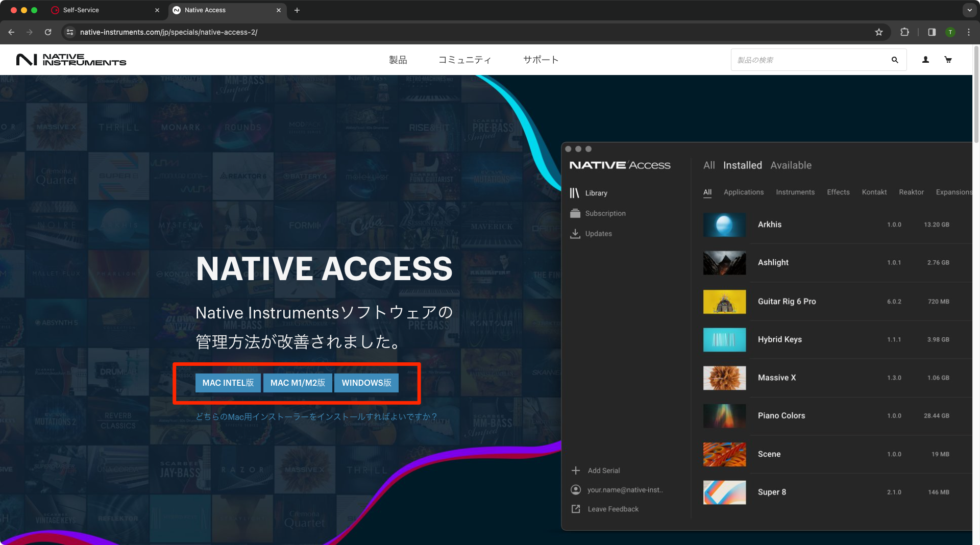Open the Chrome profile avatar
The width and height of the screenshot is (980, 545).
tap(950, 32)
